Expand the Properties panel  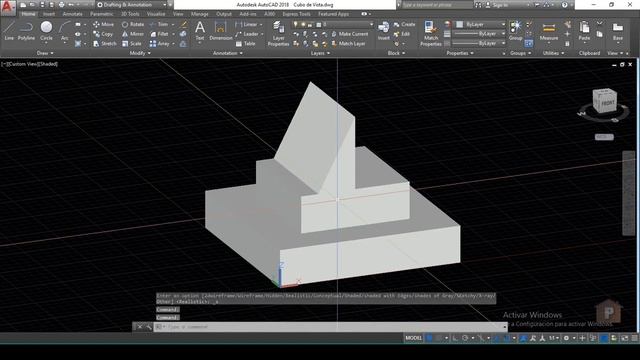pyautogui.click(x=460, y=53)
